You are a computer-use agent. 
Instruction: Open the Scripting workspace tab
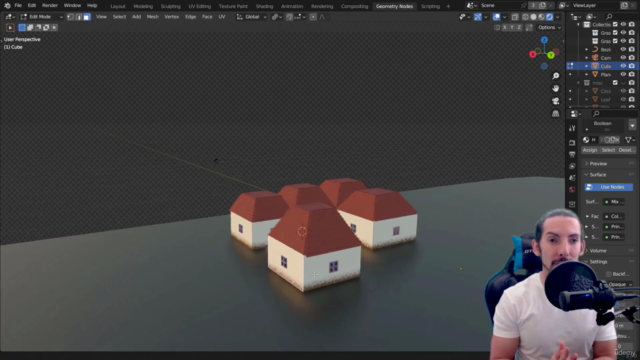tap(430, 7)
